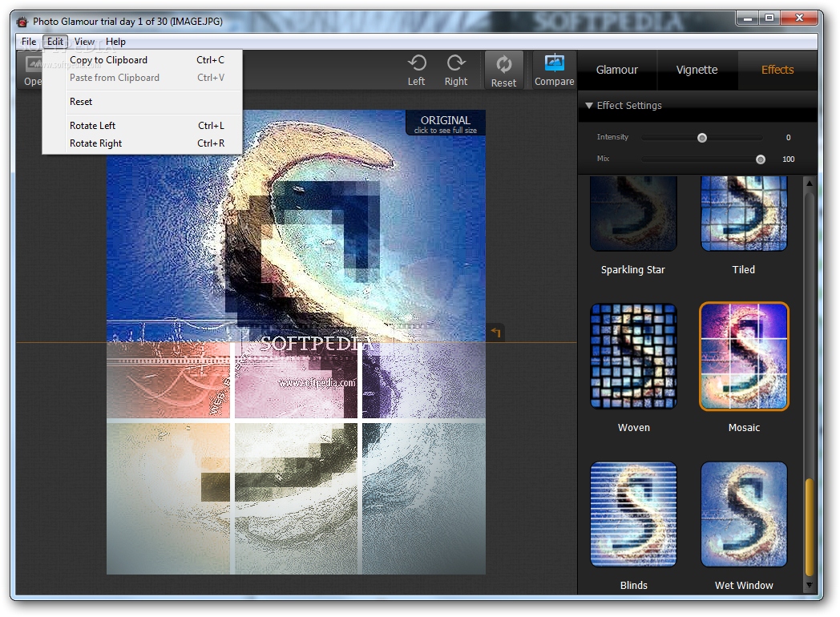Minimize the Photo Glamour window
Viewport: 840px width, 617px height.
[x=748, y=18]
